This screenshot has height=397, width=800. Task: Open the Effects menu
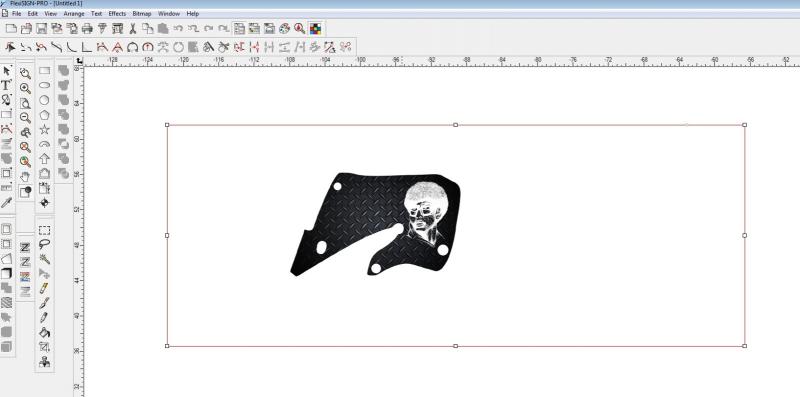[117, 14]
